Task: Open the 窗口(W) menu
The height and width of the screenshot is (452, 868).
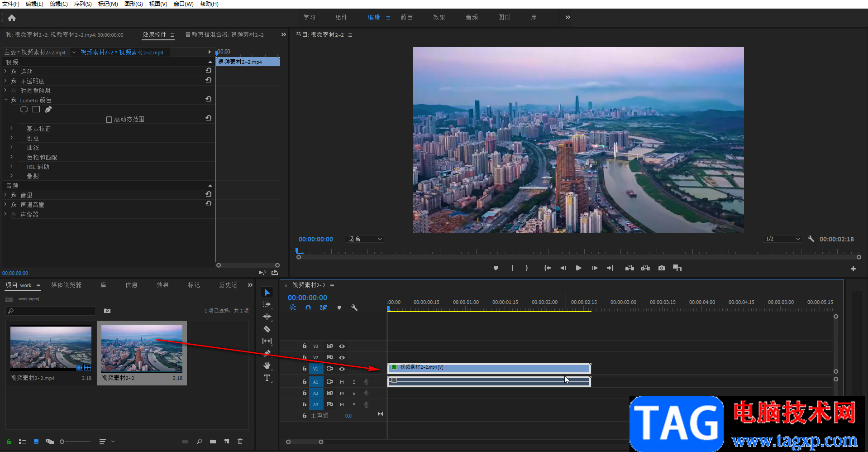Action: (184, 4)
